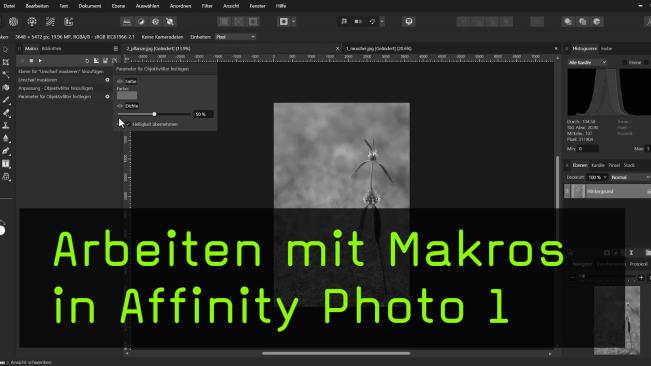Open settings gear for Objektivfilter parameter step
The height and width of the screenshot is (366, 651).
107,96
